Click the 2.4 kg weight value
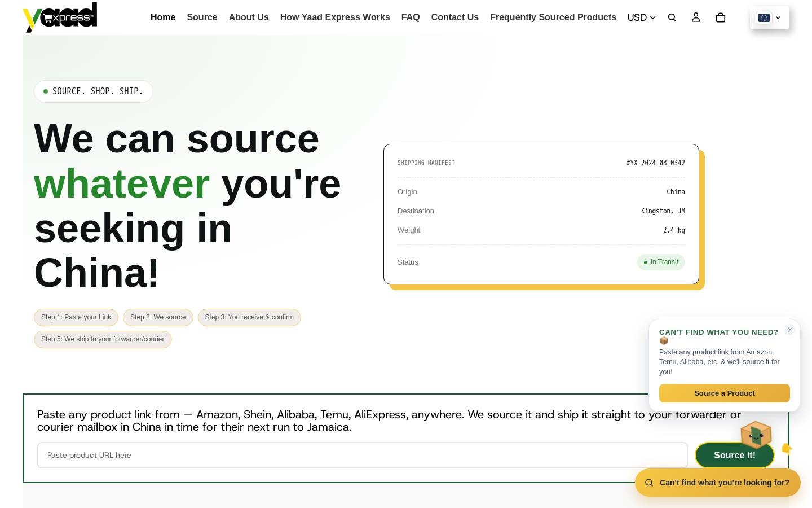Screen dimensions: 812x508 [674, 230]
